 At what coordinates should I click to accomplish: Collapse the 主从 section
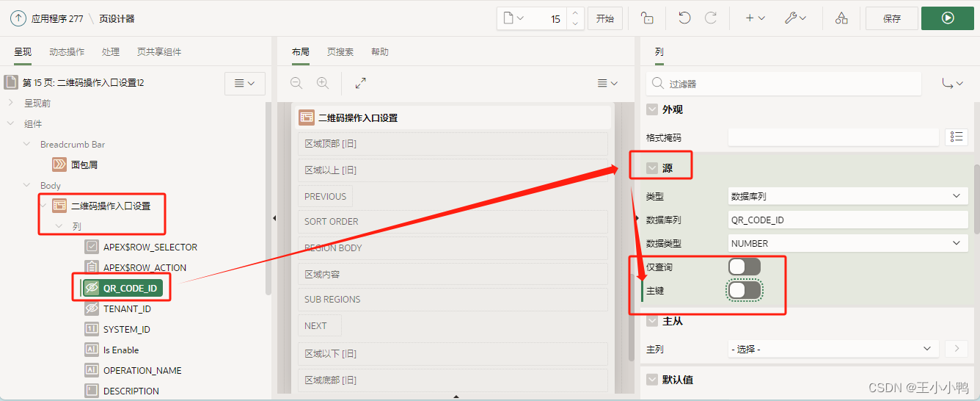[652, 321]
